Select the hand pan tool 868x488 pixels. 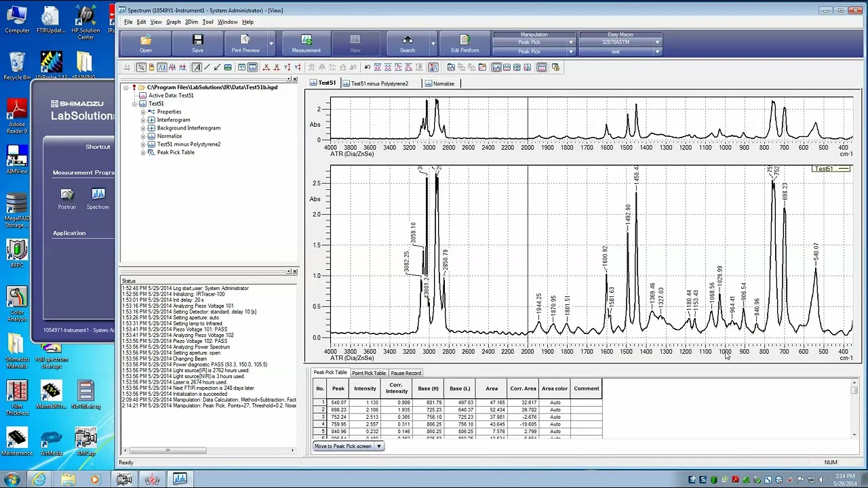coord(151,67)
